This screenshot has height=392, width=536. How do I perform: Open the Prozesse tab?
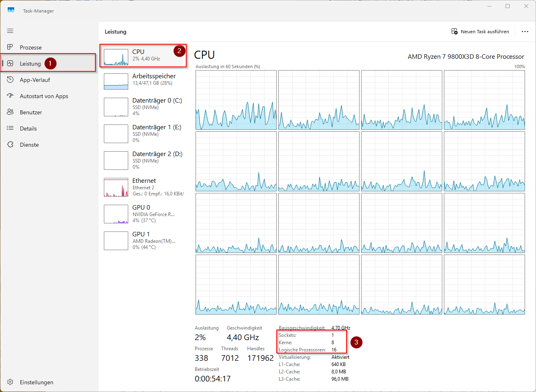pyautogui.click(x=49, y=47)
